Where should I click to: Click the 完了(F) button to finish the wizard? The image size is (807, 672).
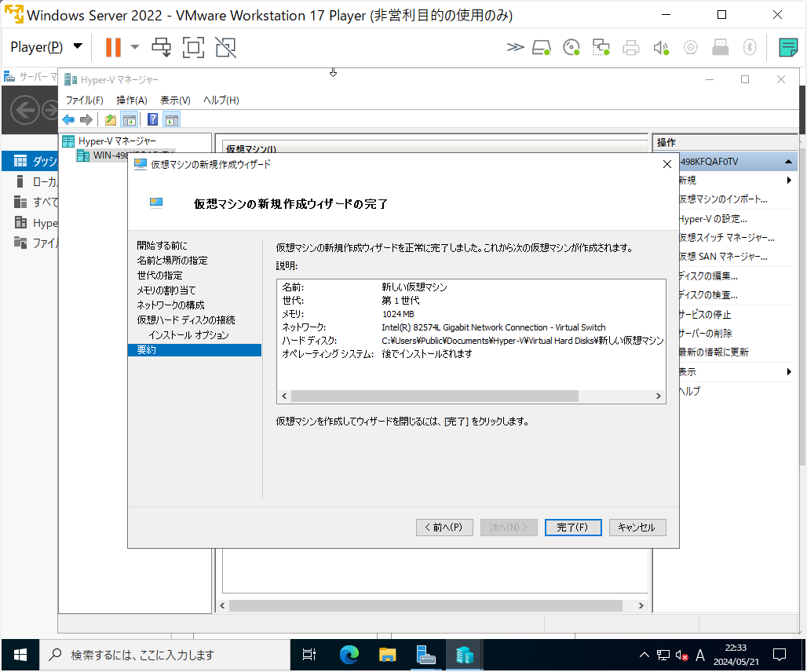point(572,527)
